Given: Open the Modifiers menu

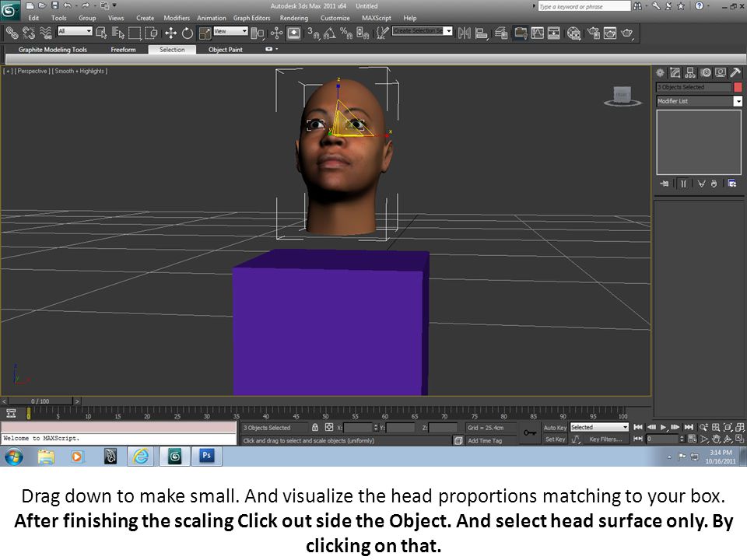Looking at the screenshot, I should point(177,18).
